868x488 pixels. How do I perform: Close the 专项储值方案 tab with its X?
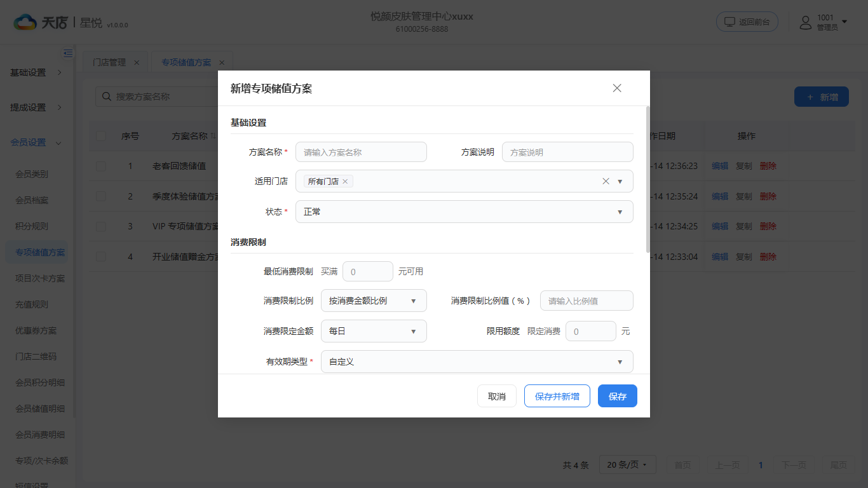point(222,62)
